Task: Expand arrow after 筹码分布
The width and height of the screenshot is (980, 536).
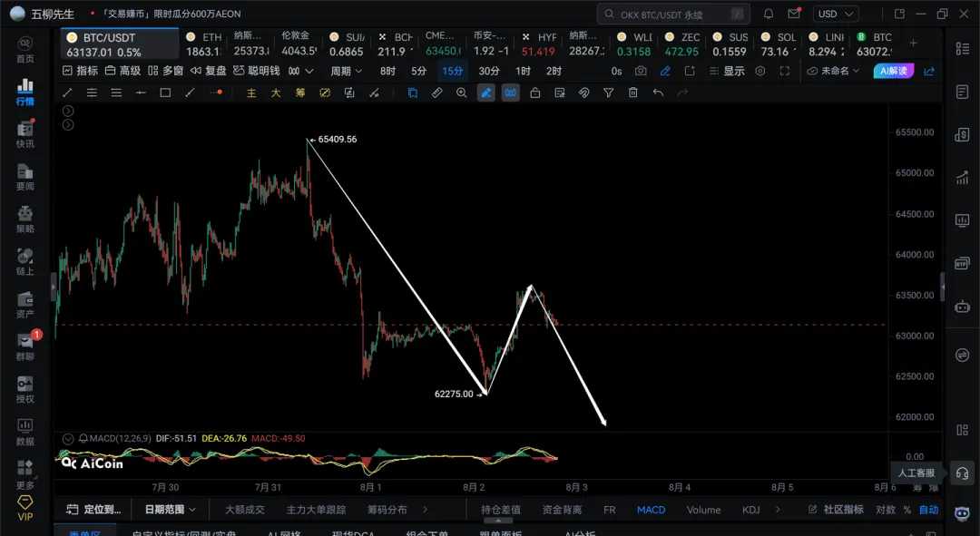Action: click(425, 510)
